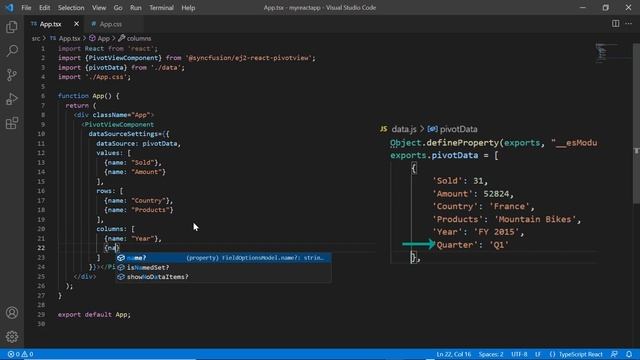The image size is (640, 360).
Task: Select the showNoDataItems? autocomplete suggestion
Action: 223,277
